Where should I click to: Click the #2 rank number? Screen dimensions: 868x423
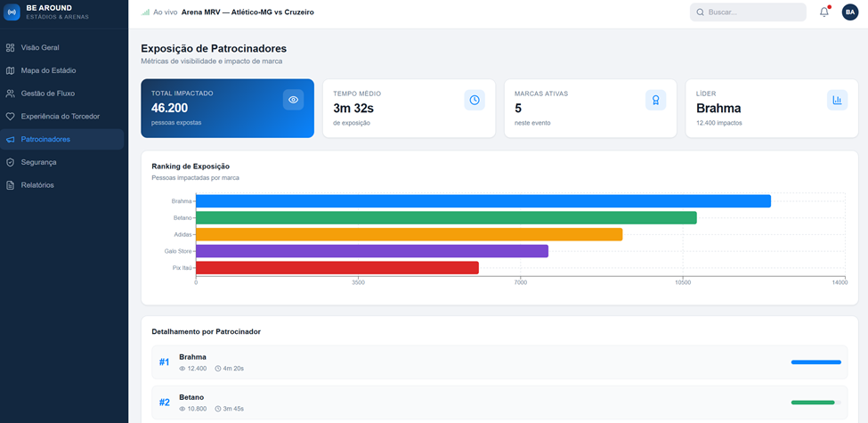pyautogui.click(x=165, y=403)
